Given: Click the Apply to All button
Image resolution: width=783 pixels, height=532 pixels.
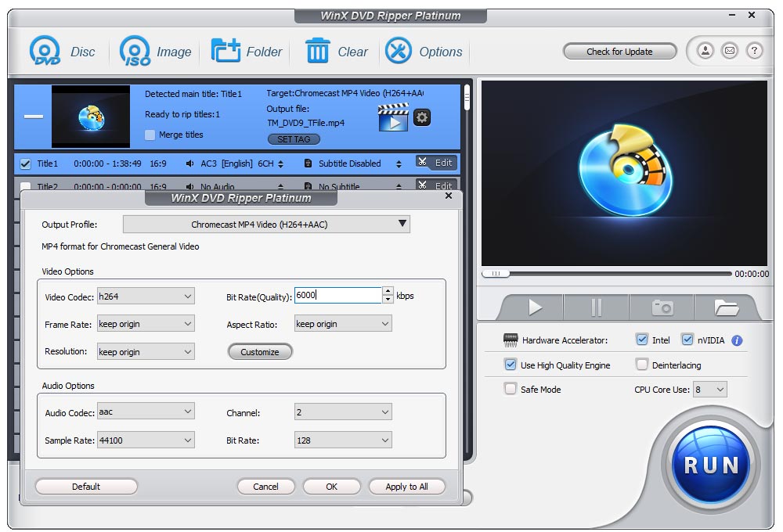Looking at the screenshot, I should coord(406,486).
